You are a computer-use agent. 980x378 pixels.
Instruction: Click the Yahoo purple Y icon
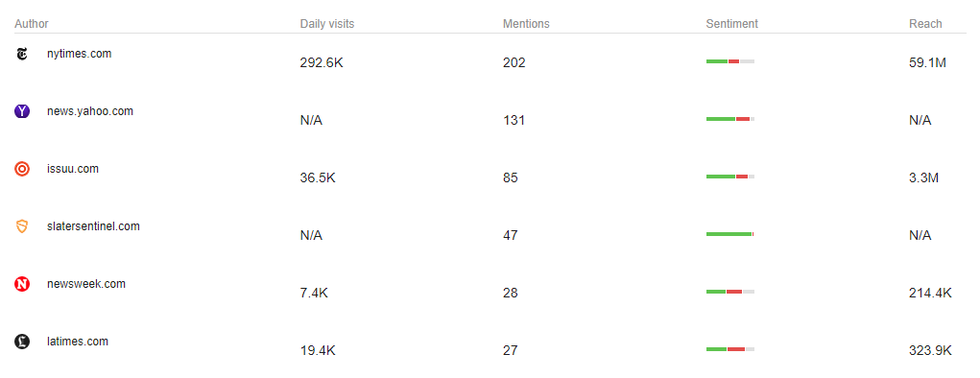click(22, 112)
